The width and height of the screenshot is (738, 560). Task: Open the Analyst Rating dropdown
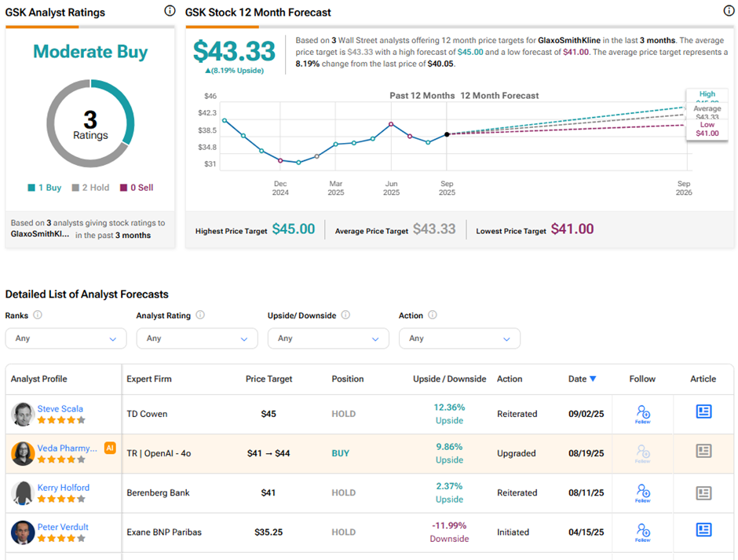[x=197, y=339]
